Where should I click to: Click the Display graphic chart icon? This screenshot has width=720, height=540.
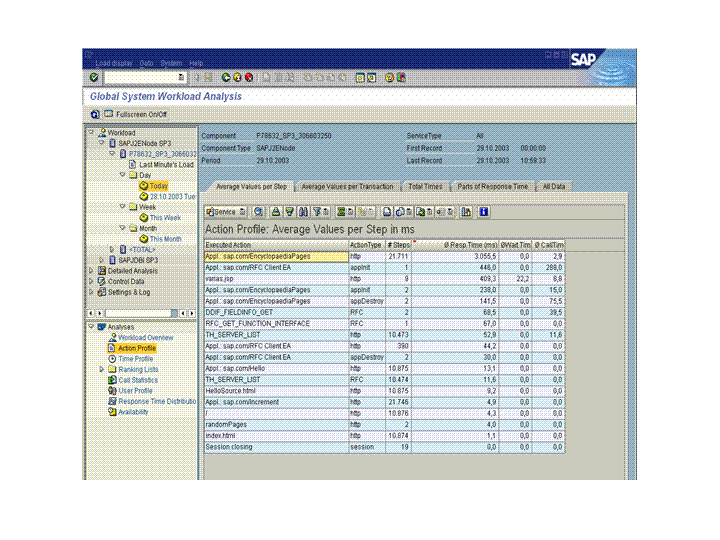tap(466, 212)
